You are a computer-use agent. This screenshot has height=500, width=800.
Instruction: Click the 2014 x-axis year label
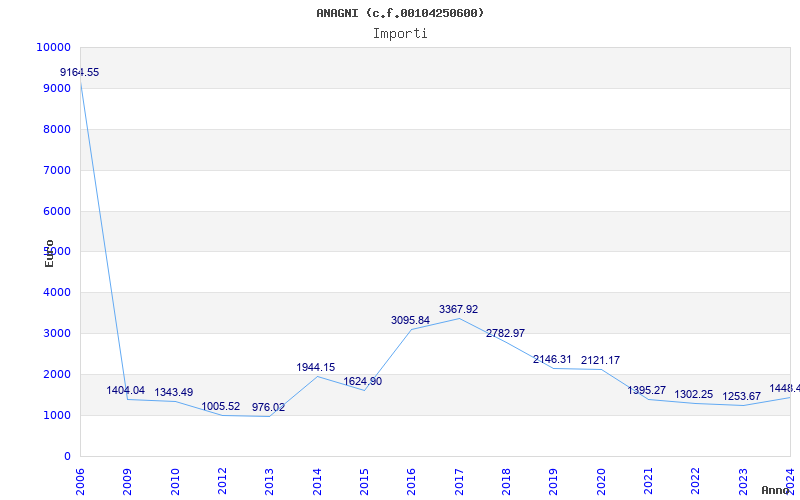pos(317,481)
